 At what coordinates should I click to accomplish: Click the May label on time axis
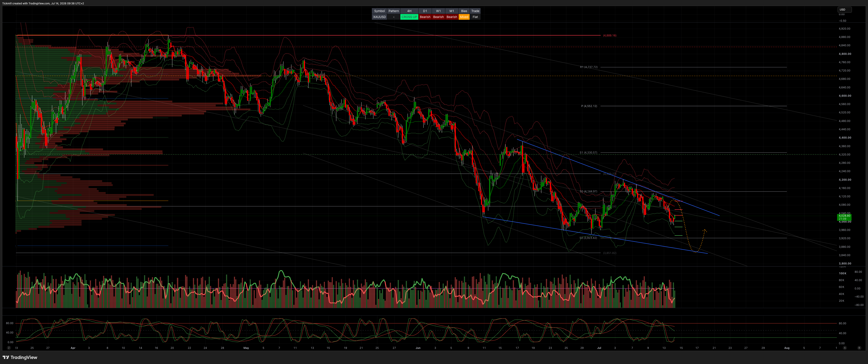(246, 348)
